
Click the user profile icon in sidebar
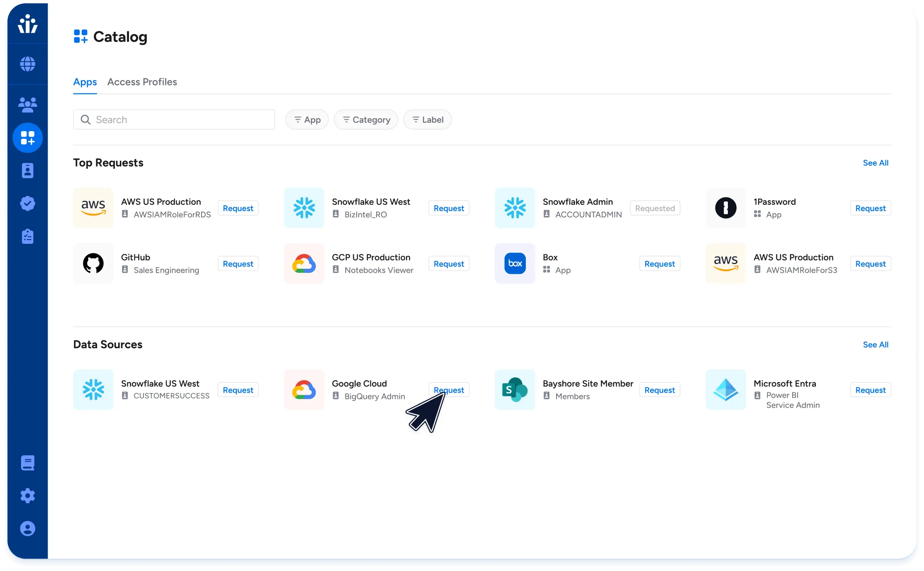tap(27, 528)
